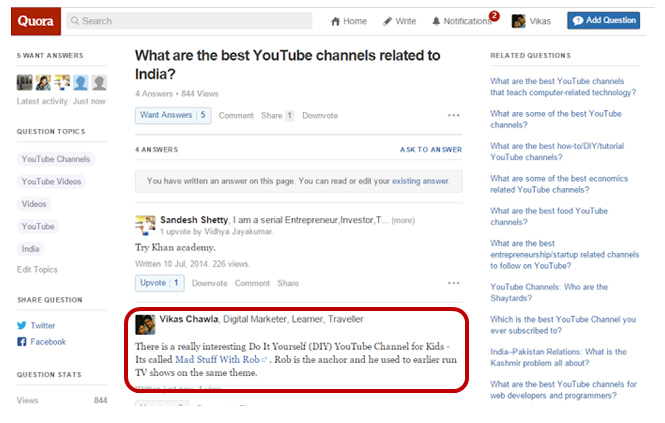Screen dimensions: 665x423
Task: Select the YouTube Channels topic
Action: pos(56,159)
